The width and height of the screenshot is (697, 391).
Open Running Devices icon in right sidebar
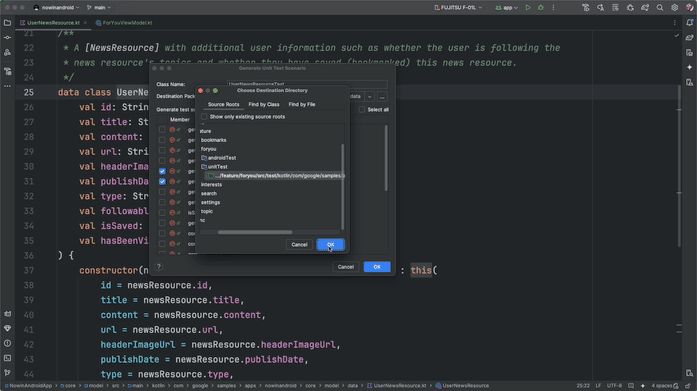point(689,82)
